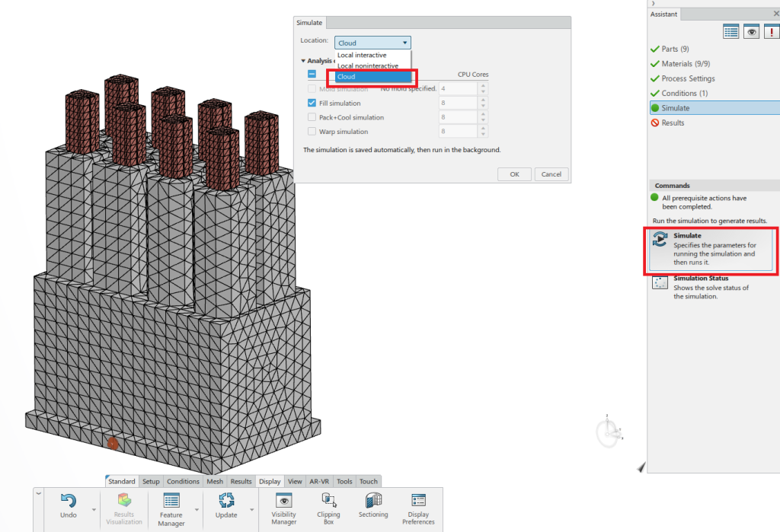
Task: Select Materials (9/9) in the Assistant list
Action: pyautogui.click(x=687, y=64)
